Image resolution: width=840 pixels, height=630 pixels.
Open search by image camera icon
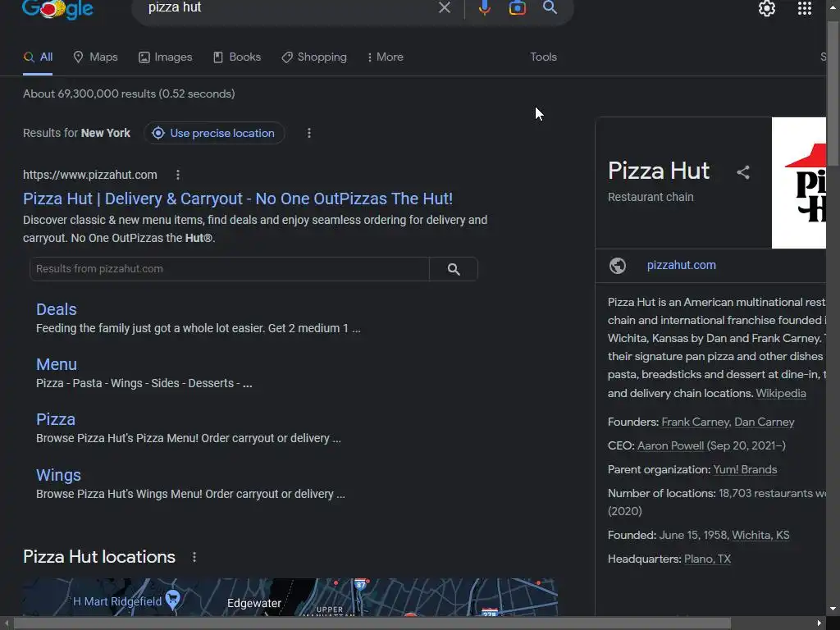coord(517,7)
